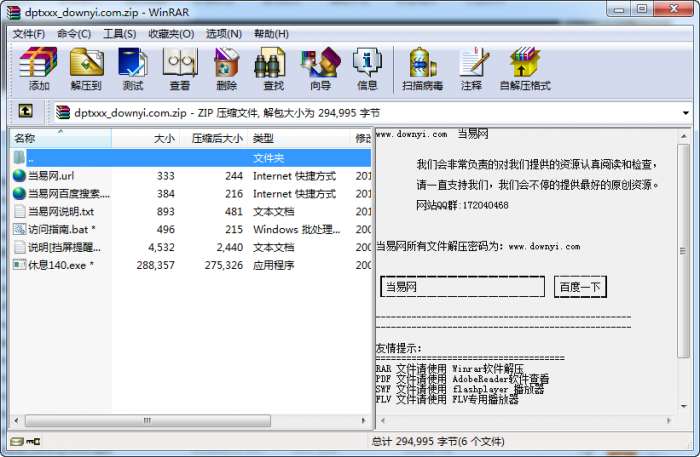Click the 测试 (Test) toolbar icon
This screenshot has height=457, width=700.
133,62
